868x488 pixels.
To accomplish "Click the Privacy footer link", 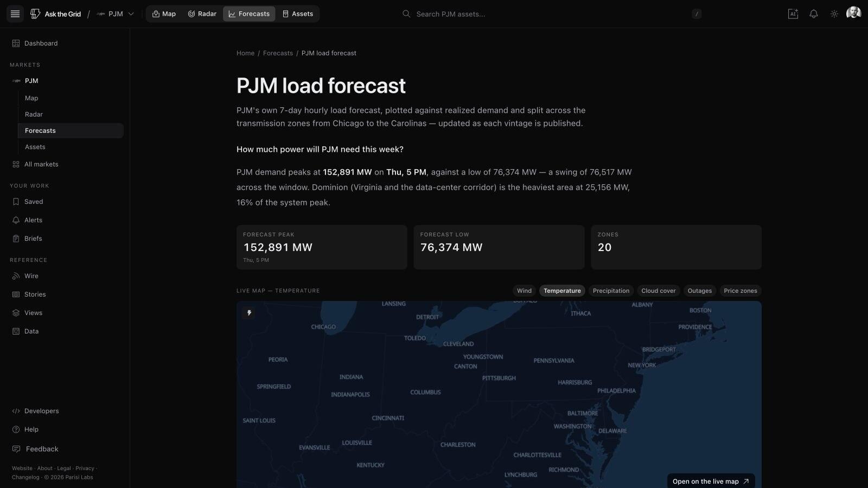I will (x=85, y=468).
